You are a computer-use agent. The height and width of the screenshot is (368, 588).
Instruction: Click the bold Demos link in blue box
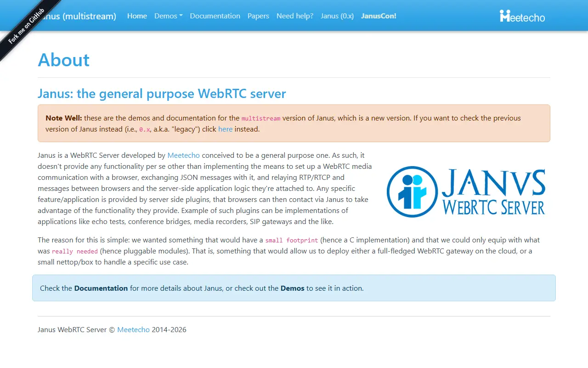[293, 288]
